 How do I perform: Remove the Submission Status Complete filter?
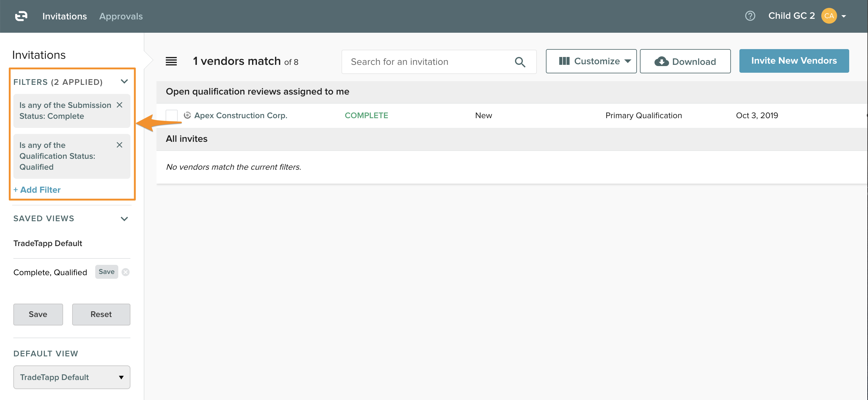pyautogui.click(x=119, y=105)
